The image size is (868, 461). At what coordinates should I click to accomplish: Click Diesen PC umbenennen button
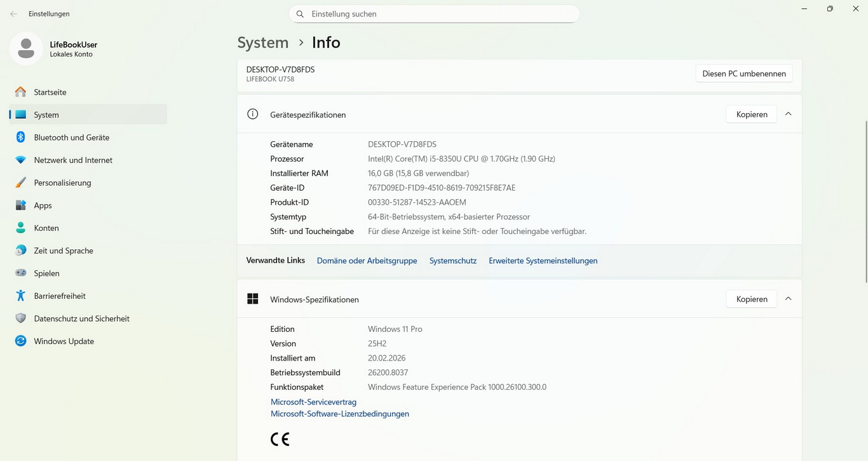[743, 74]
